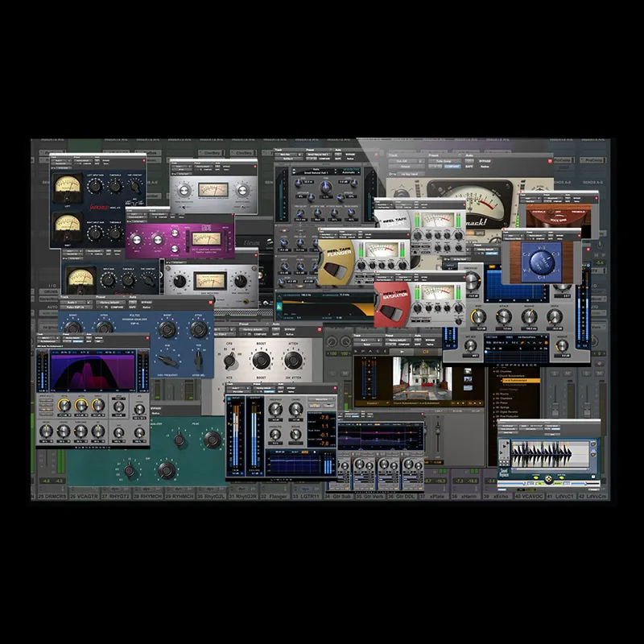Click first ProComp insert in mixer
The width and height of the screenshot is (644, 644).
[x=562, y=160]
